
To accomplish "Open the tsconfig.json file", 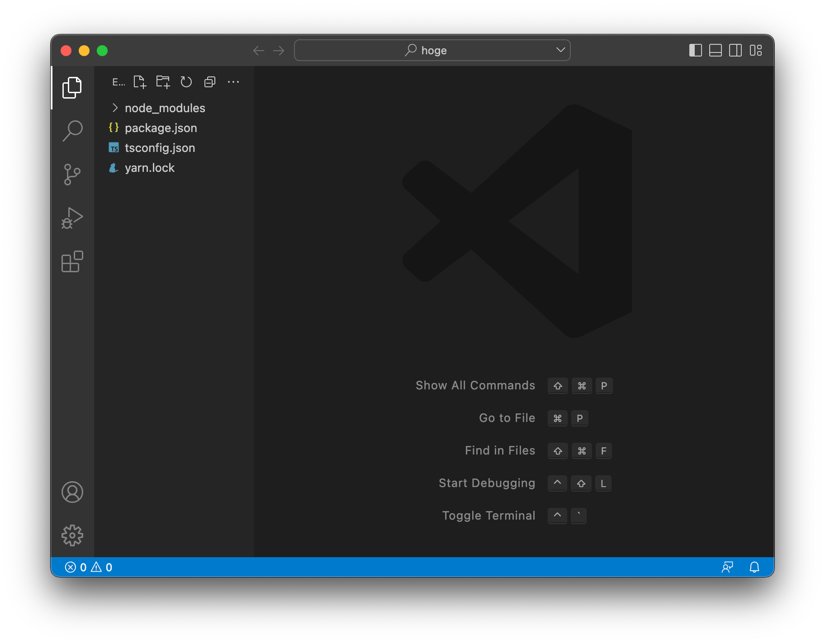I will click(x=174, y=148).
